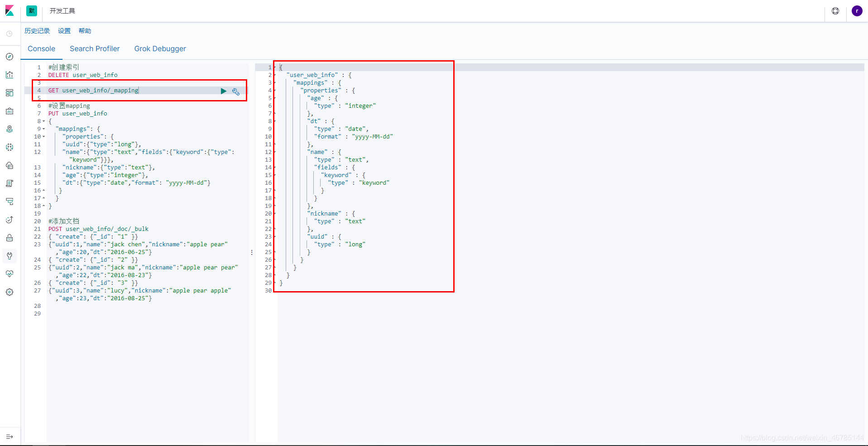Open Uptime from the sidebar

(x=10, y=220)
